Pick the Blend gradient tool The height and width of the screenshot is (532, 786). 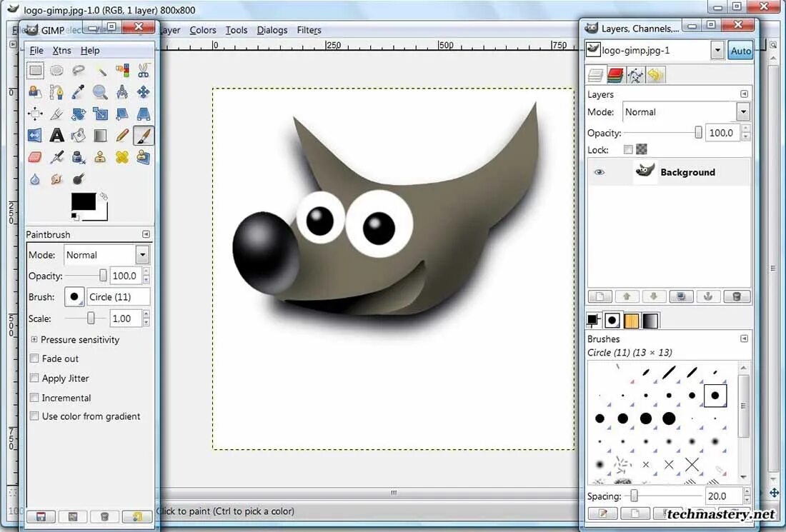tap(100, 135)
